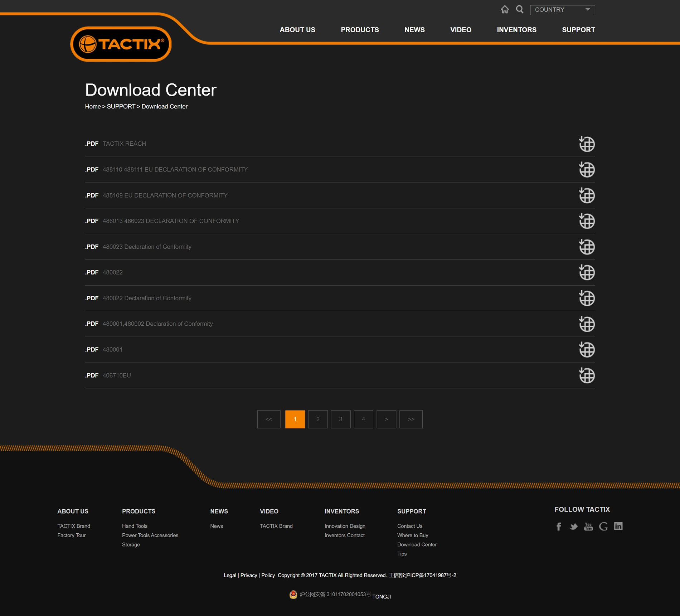Open TACTIX Brand under footer VIDEO

[x=276, y=526]
